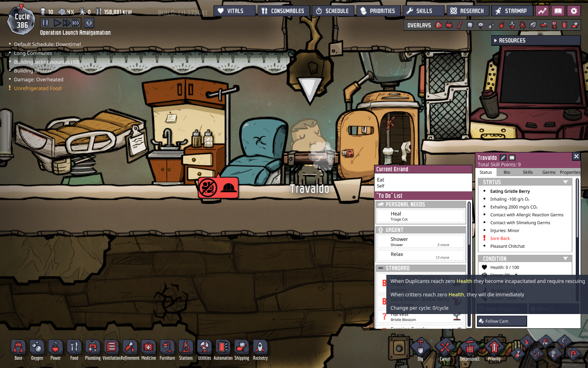Open the Starmap screen

tap(512, 11)
